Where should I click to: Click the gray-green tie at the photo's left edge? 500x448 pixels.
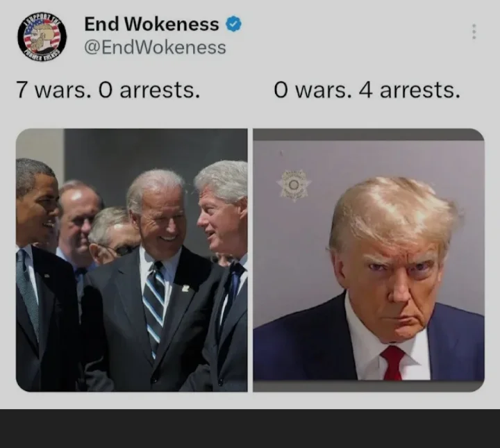[x=28, y=293]
